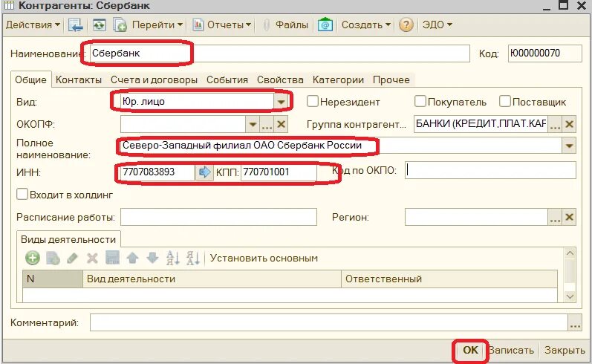Sort activities ascending А-Я

(x=173, y=259)
